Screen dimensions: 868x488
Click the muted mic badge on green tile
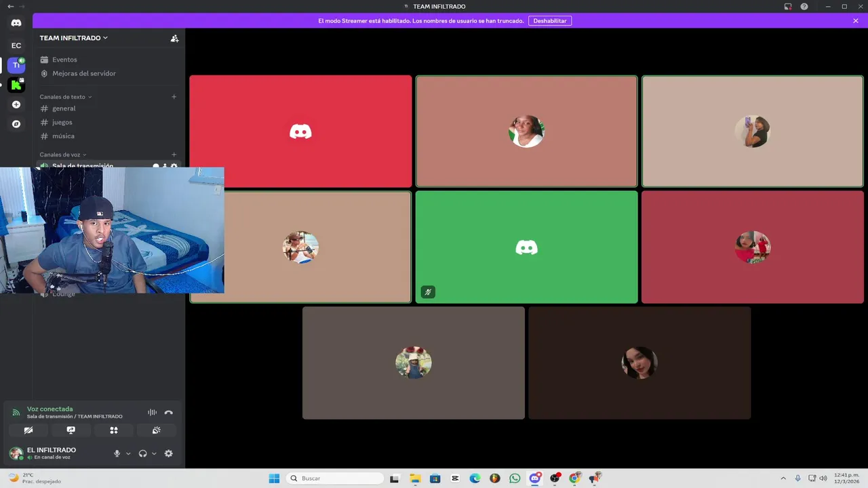[427, 292]
